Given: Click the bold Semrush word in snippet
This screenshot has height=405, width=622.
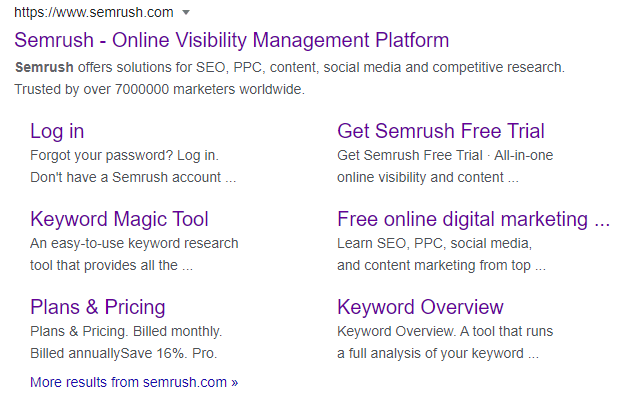Looking at the screenshot, I should coord(44,67).
